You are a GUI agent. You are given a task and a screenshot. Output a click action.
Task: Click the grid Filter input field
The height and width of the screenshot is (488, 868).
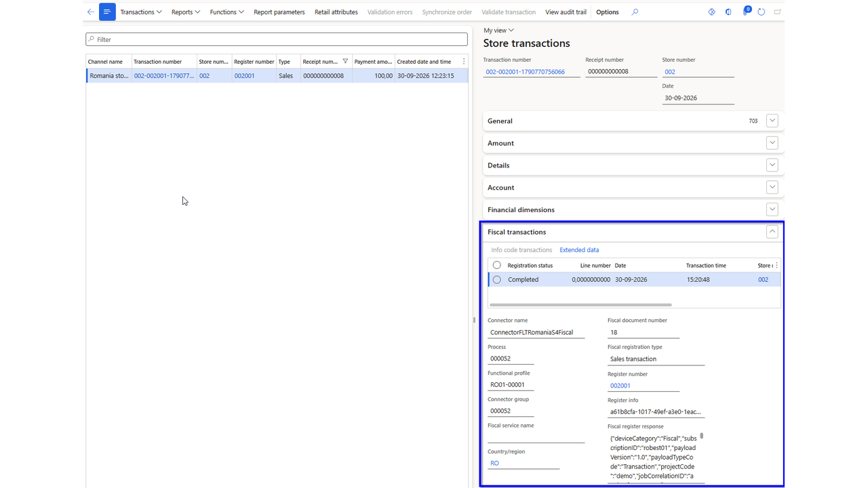(x=277, y=39)
